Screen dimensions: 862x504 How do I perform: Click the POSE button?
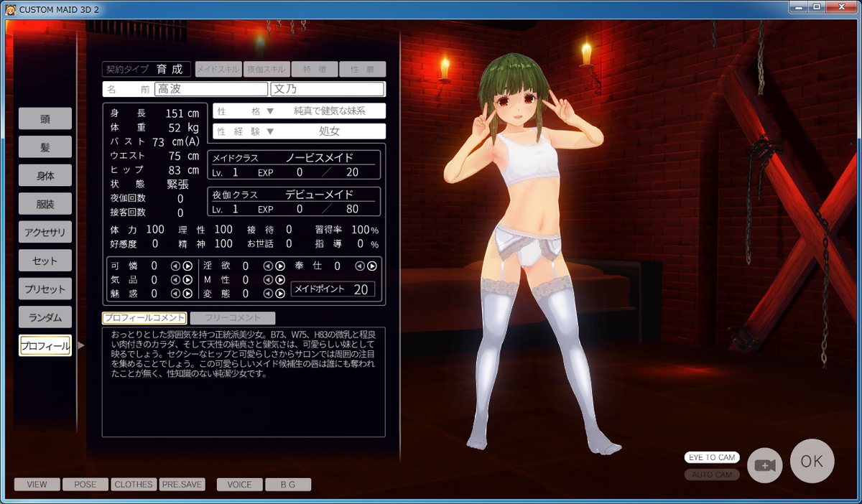pyautogui.click(x=85, y=485)
